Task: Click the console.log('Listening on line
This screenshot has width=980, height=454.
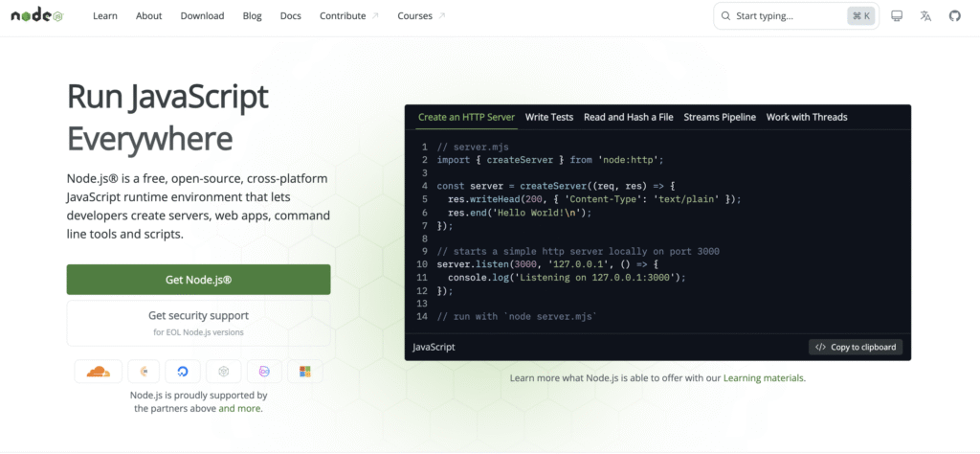Action: point(567,277)
